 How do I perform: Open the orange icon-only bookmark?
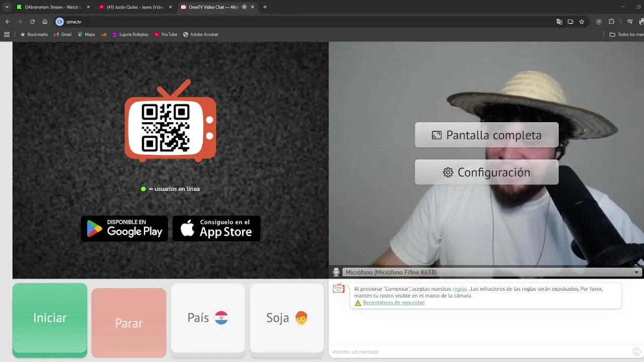pyautogui.click(x=104, y=34)
